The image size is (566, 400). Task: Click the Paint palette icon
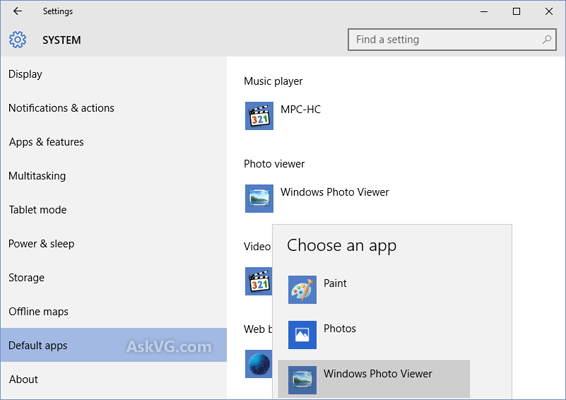click(302, 290)
